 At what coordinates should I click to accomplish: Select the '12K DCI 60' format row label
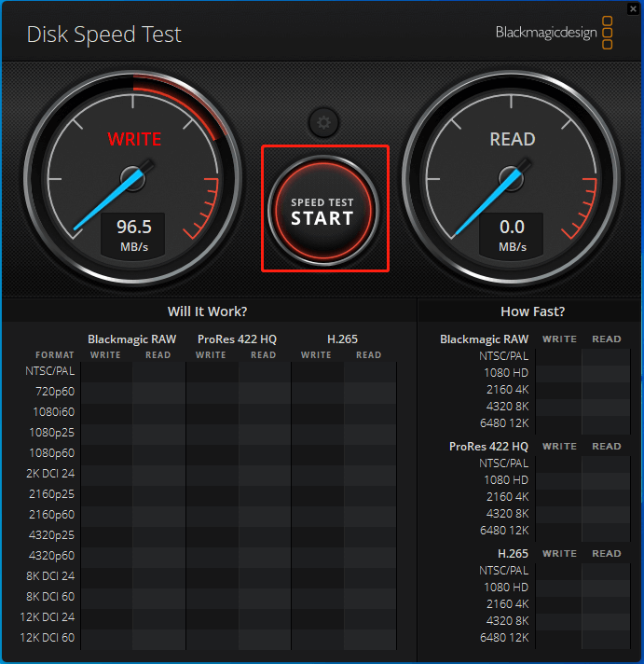click(48, 637)
